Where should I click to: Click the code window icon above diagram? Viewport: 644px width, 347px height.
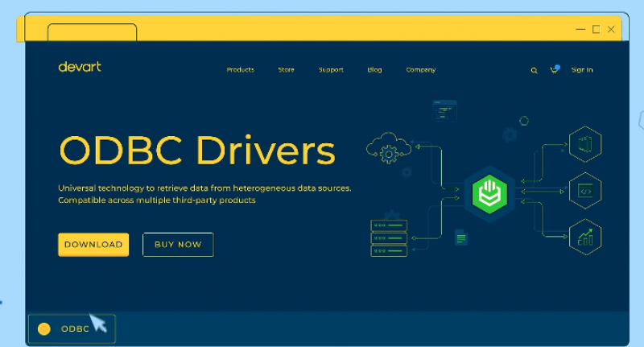point(444,110)
